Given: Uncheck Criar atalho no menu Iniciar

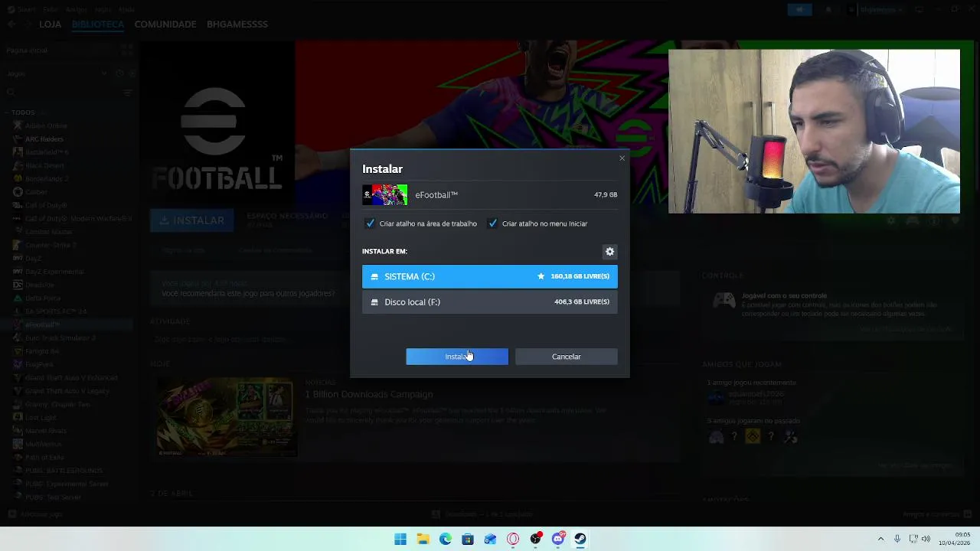Looking at the screenshot, I should pyautogui.click(x=493, y=223).
